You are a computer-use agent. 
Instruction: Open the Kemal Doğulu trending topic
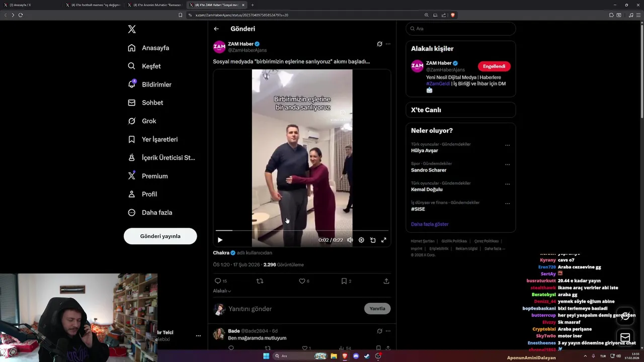click(427, 190)
